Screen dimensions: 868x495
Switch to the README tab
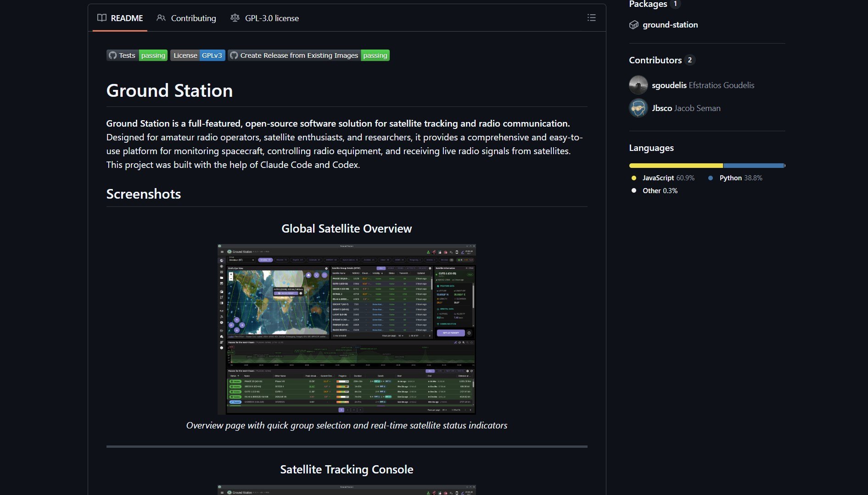(x=127, y=18)
